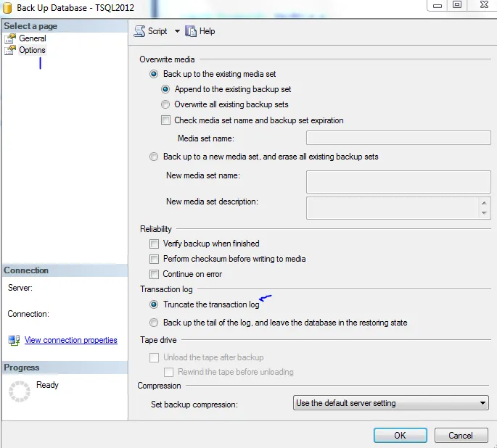Select Truncate the transaction log
The height and width of the screenshot is (448, 497).
point(154,304)
